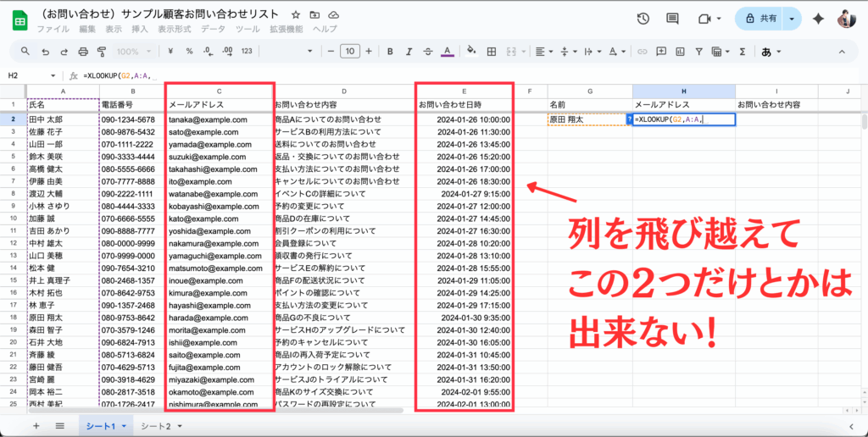
Task: Open the merge cells dropdown arrow
Action: [x=524, y=52]
